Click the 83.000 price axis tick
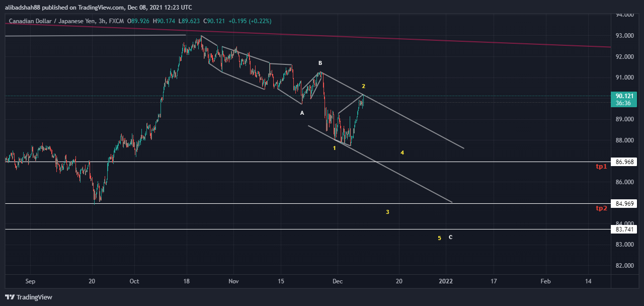The height and width of the screenshot is (306, 644). (x=623, y=245)
